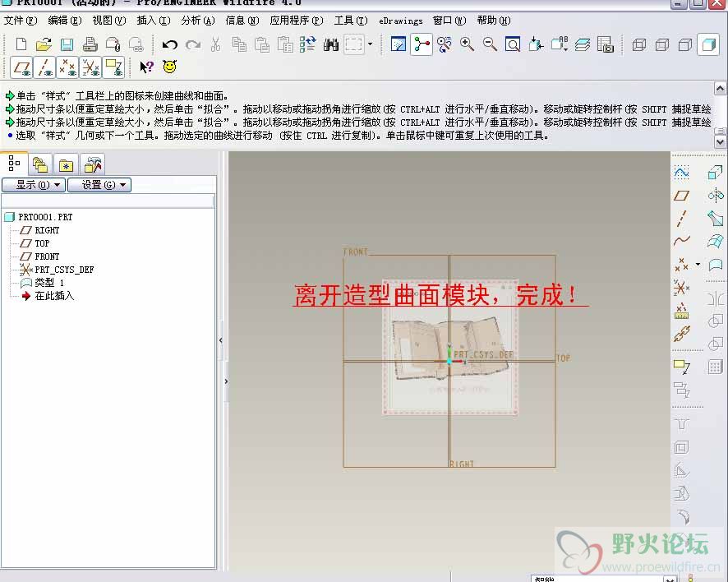728x582 pixels.
Task: Open the 插入(I) menu
Action: pos(154,21)
